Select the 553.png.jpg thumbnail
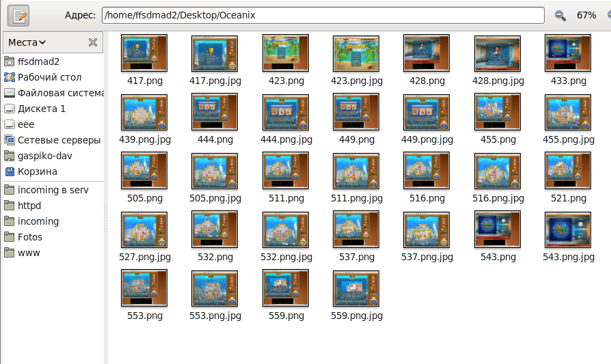Viewport: 611px width, 364px height. (215, 288)
